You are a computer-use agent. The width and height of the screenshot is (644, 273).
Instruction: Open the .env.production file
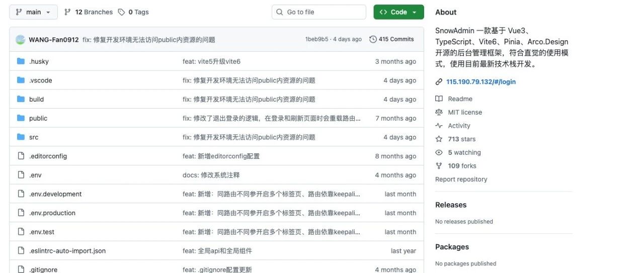52,213
